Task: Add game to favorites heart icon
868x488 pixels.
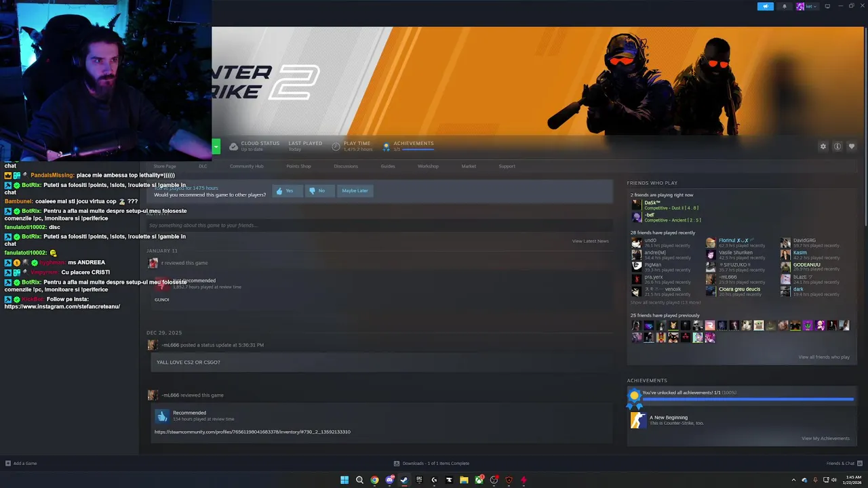Action: pyautogui.click(x=852, y=146)
